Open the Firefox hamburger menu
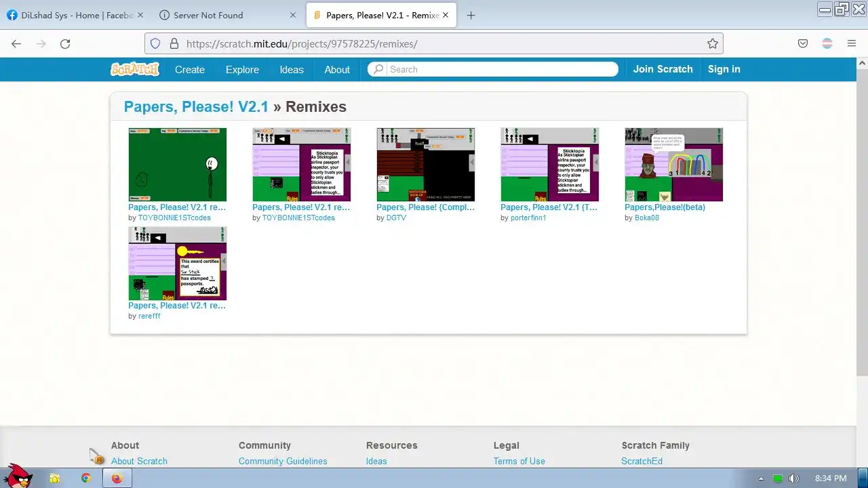 [852, 43]
